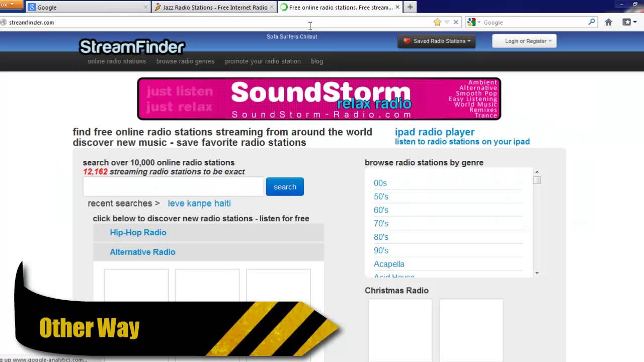This screenshot has height=362, width=644.
Task: Open the URL history dropdown arrow
Action: (447, 22)
